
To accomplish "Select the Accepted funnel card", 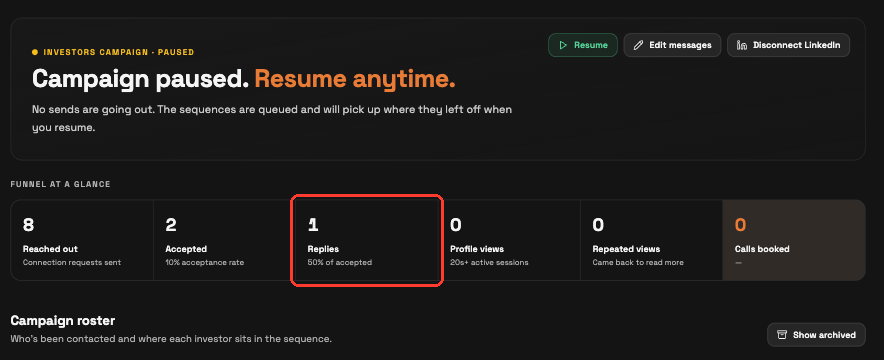I will [x=224, y=240].
